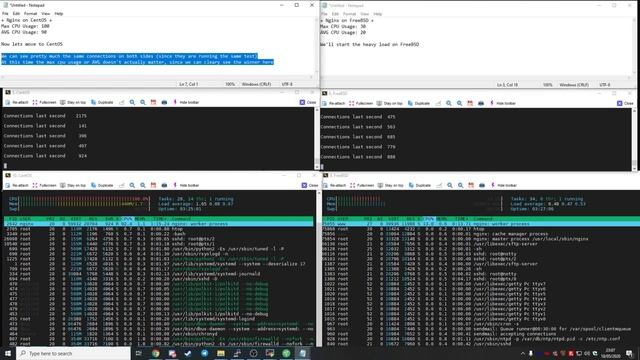Click Re-attach in the FreeBSD connections terminal
Screen dimensions: 640x360
[333, 103]
